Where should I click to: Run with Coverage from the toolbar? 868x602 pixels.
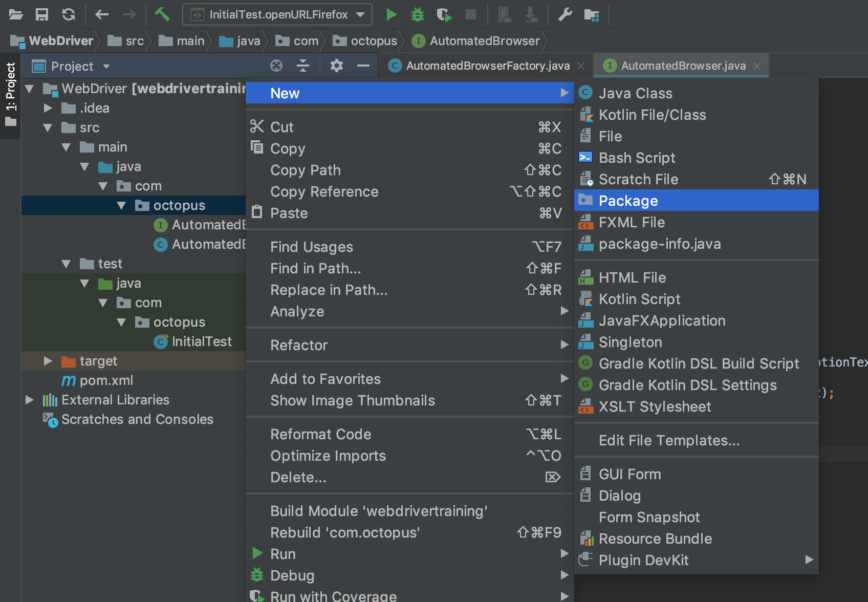coord(444,14)
